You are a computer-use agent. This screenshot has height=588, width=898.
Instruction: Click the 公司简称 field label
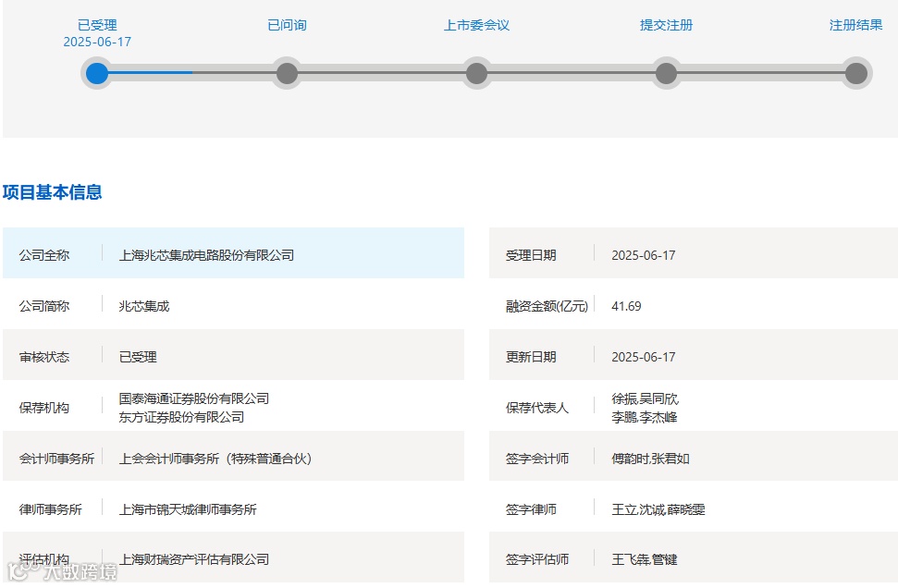tap(44, 306)
